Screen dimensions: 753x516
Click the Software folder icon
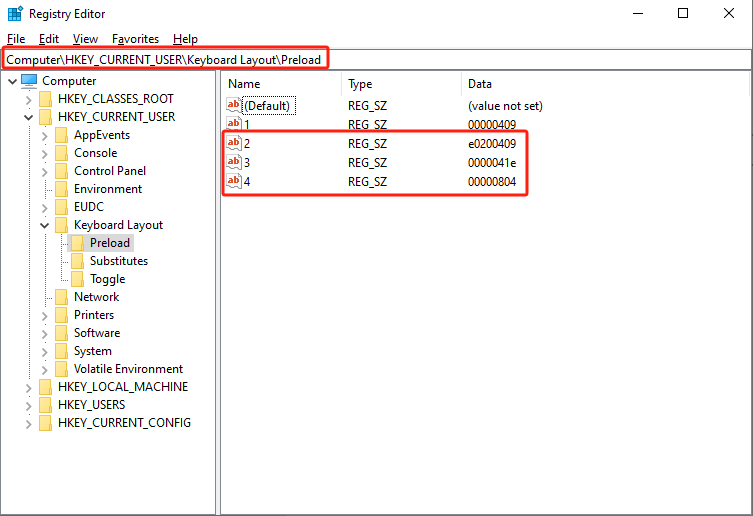[62, 333]
